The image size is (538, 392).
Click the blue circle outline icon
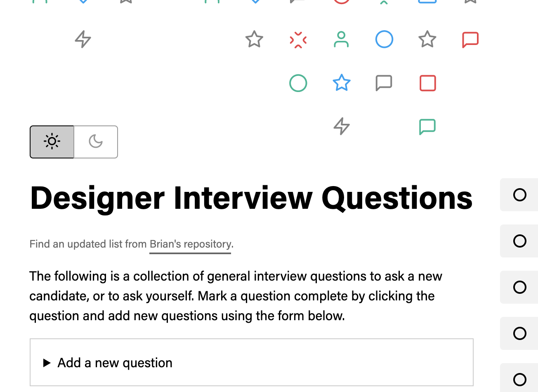point(384,40)
